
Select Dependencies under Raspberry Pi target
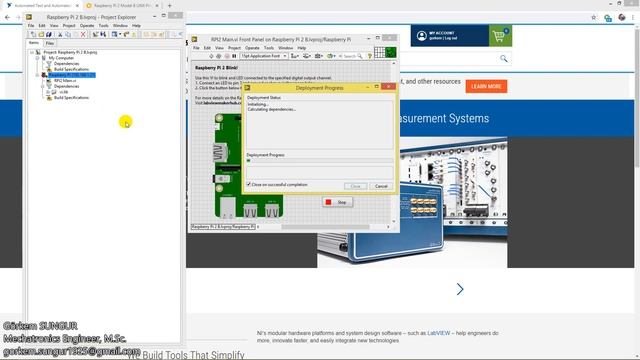pyautogui.click(x=67, y=87)
